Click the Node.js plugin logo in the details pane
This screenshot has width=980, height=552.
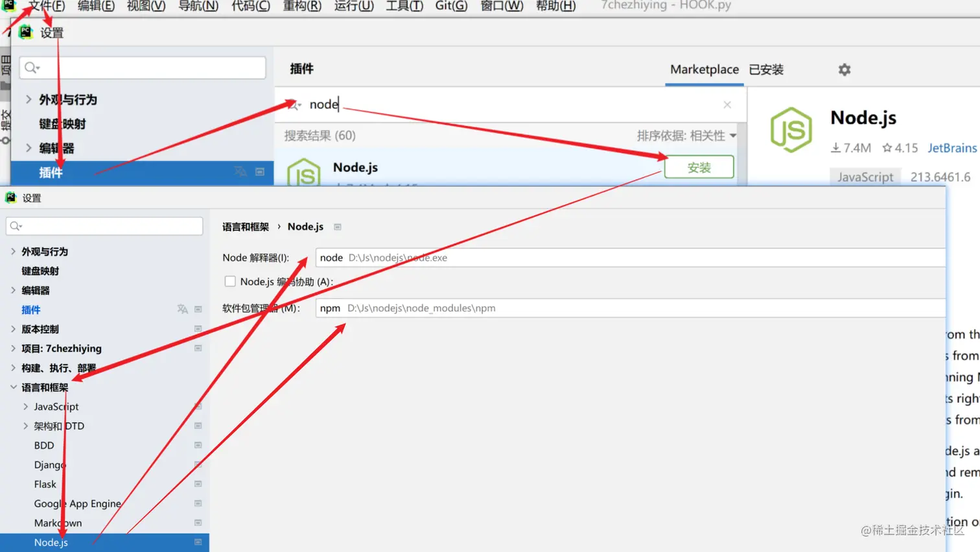(791, 130)
